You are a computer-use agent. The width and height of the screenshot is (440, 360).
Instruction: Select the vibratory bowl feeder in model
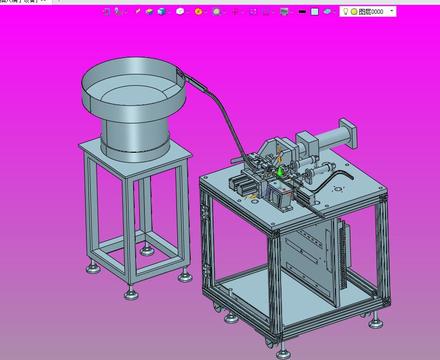pyautogui.click(x=133, y=108)
